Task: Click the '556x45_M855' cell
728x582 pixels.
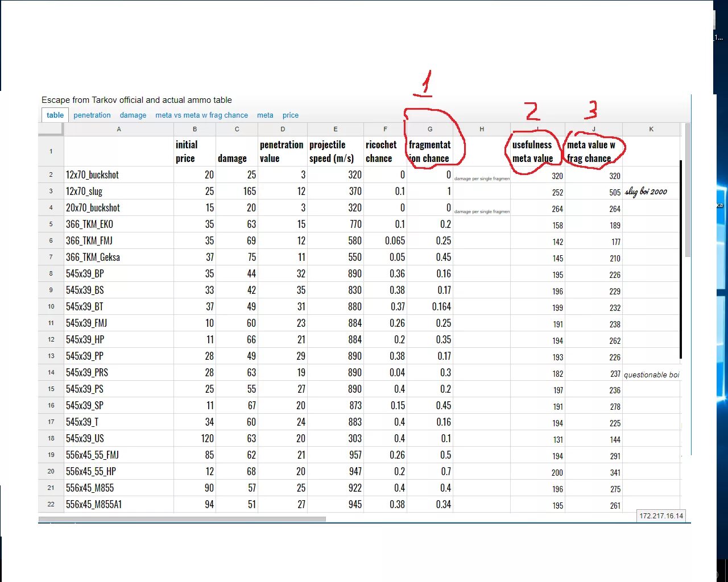Action: 119,488
